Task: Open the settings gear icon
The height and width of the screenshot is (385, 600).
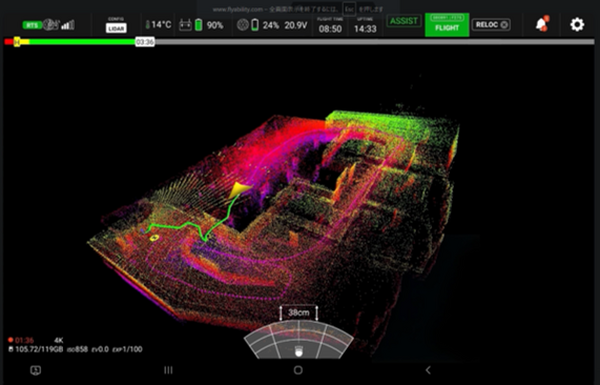Action: coord(577,25)
